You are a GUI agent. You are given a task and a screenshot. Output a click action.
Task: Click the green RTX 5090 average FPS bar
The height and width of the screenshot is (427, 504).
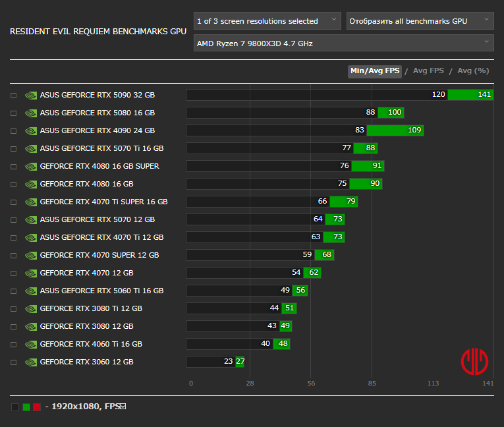click(x=470, y=95)
